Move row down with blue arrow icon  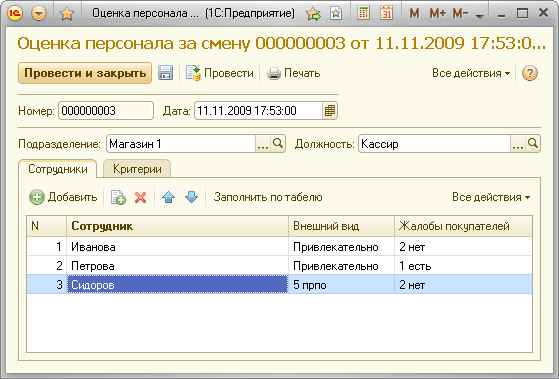click(x=191, y=197)
